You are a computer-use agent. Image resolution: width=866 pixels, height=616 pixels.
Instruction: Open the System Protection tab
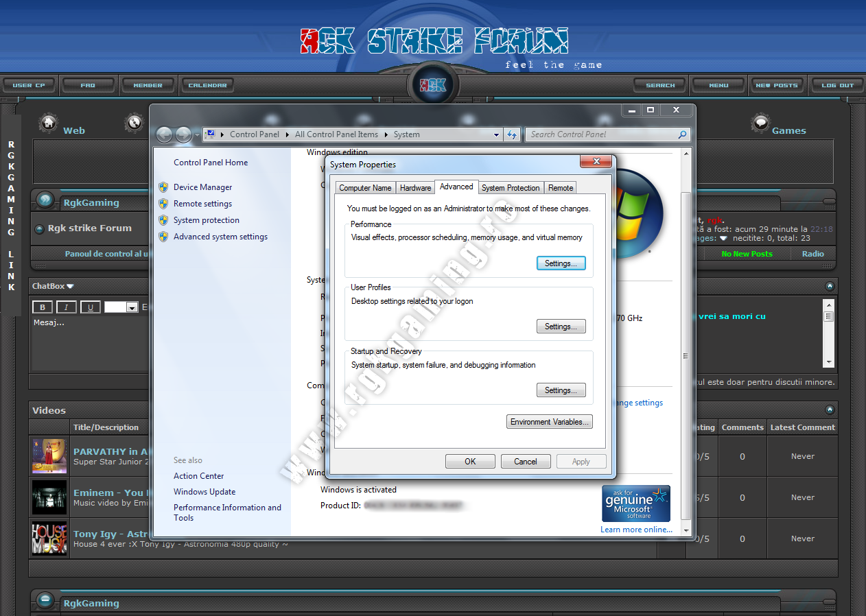510,188
